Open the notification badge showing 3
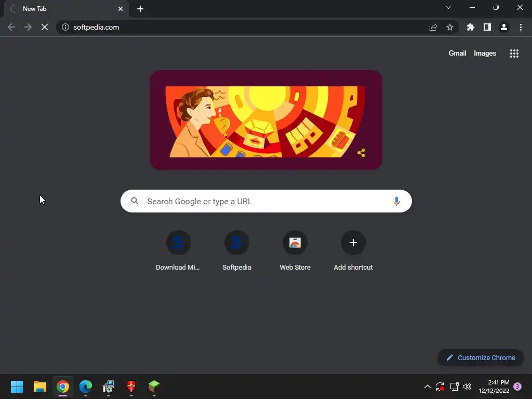Screen dimensions: 532x399 (517, 387)
